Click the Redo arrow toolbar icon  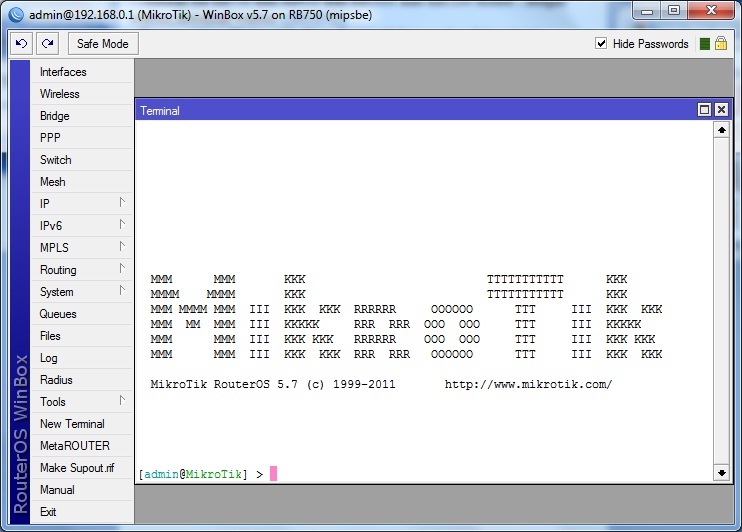point(47,44)
